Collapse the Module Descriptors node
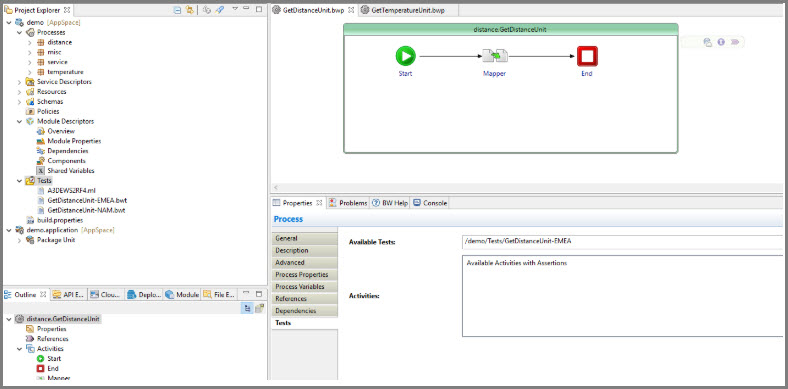 [20, 121]
